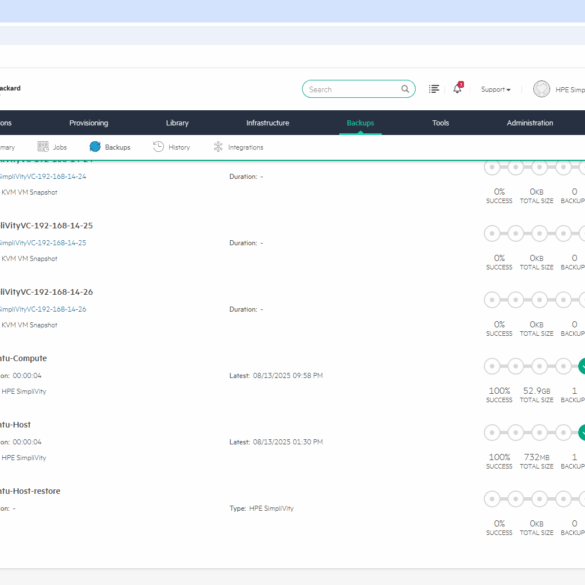Switch to the Integrations sub-tab
Image resolution: width=585 pixels, height=585 pixels.
point(245,147)
